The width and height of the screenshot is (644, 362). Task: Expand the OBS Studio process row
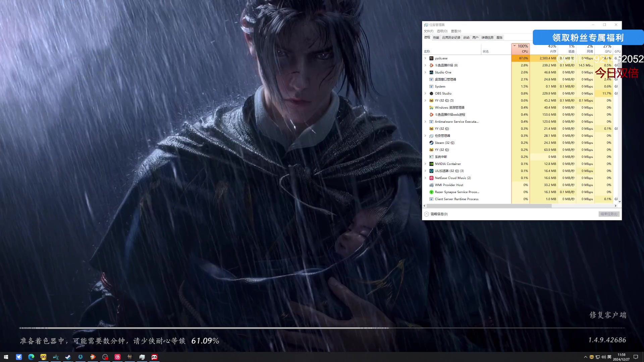(425, 94)
